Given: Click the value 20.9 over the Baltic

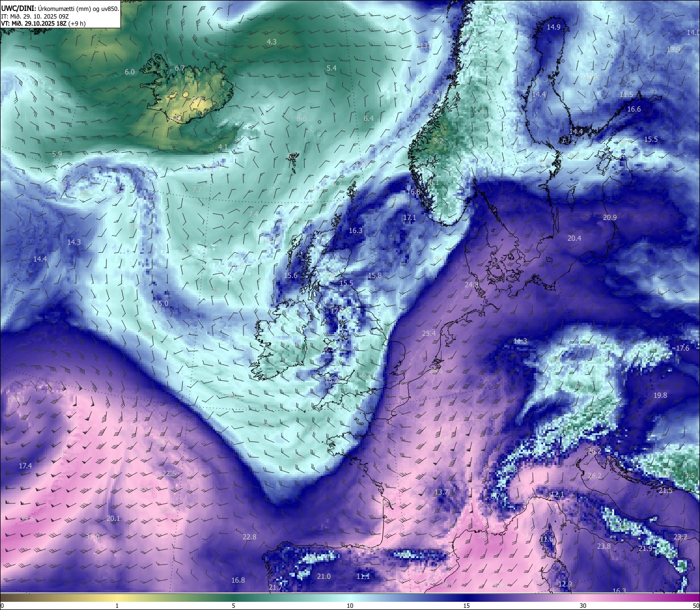Looking at the screenshot, I should point(610,218).
